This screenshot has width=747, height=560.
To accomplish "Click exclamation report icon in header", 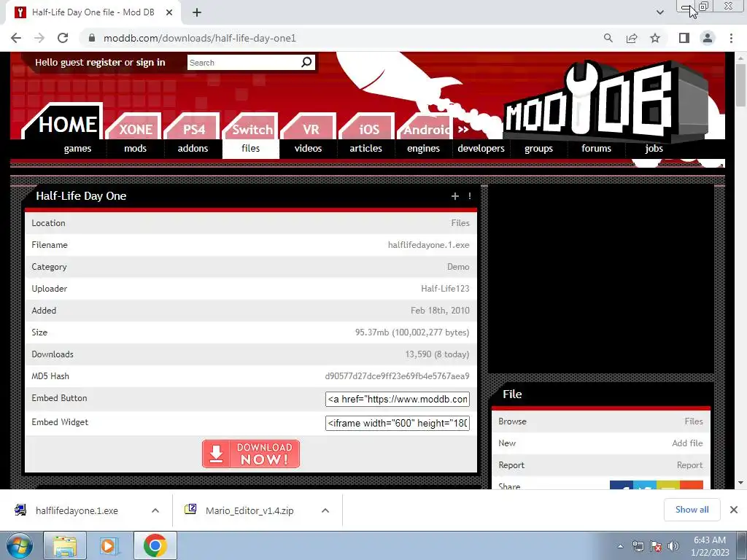I will coord(470,196).
